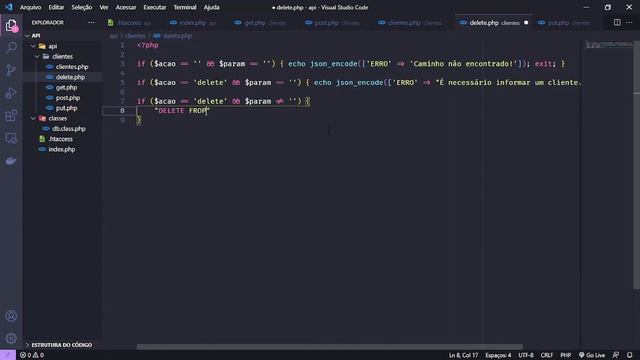Open the Extensions view
Image resolution: width=640 pixels, height=360 pixels.
[x=11, y=116]
